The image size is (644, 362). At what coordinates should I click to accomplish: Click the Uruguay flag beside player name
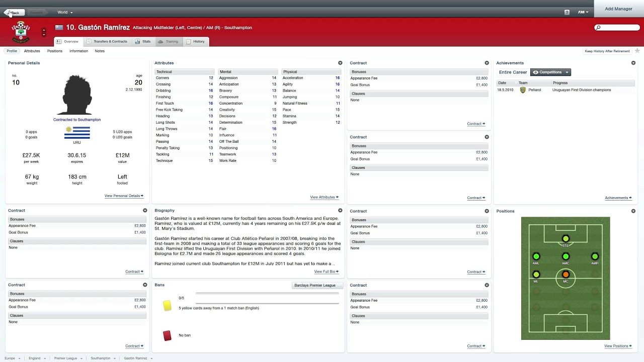pyautogui.click(x=59, y=28)
